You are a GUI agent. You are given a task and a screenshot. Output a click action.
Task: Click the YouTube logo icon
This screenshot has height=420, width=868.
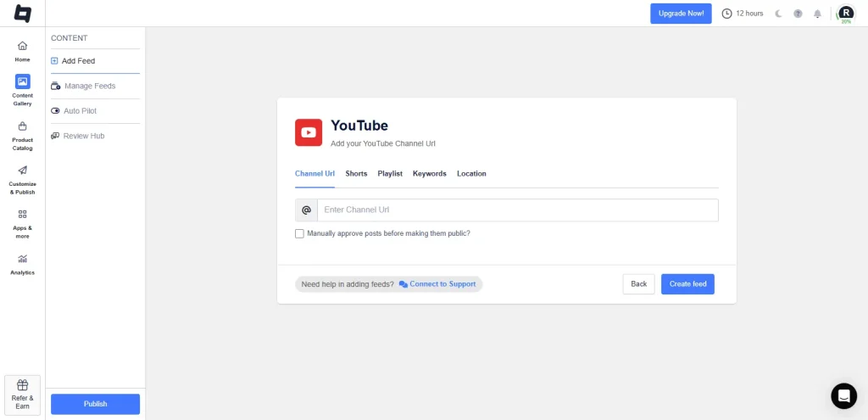click(x=309, y=132)
